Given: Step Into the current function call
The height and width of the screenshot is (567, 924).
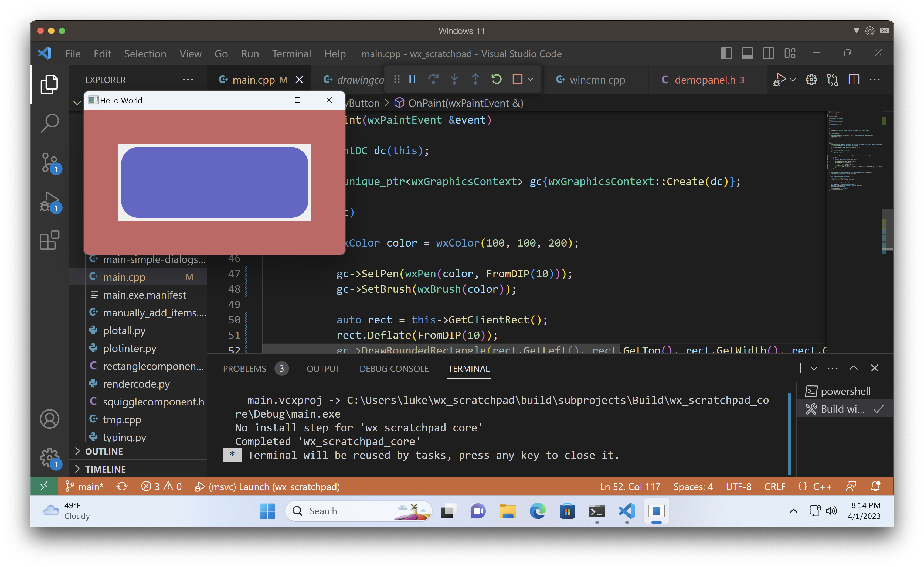Looking at the screenshot, I should (x=454, y=79).
